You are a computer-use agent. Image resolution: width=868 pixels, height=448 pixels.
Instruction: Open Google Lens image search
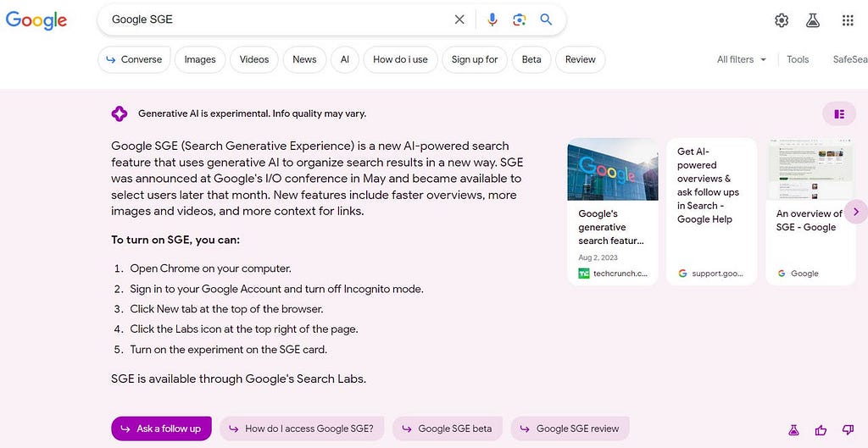click(520, 20)
